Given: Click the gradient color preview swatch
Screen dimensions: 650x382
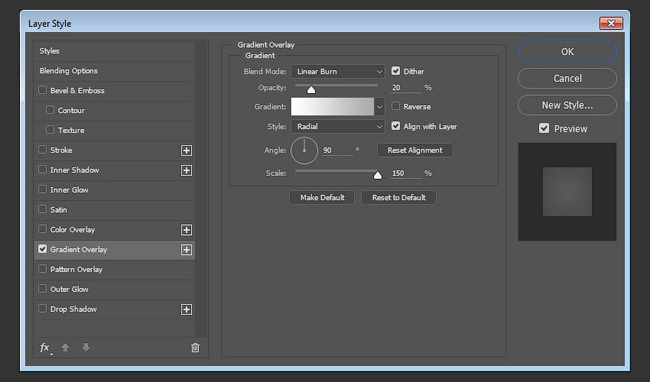Looking at the screenshot, I should tap(332, 106).
